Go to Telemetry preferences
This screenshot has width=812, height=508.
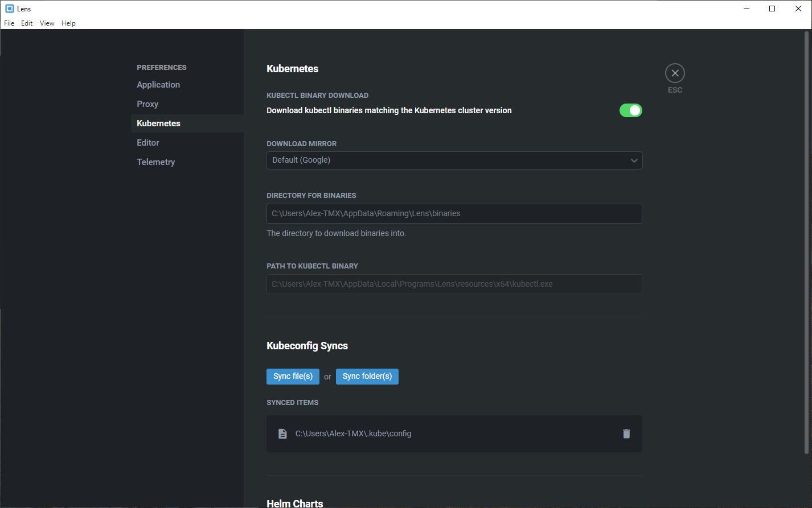156,162
